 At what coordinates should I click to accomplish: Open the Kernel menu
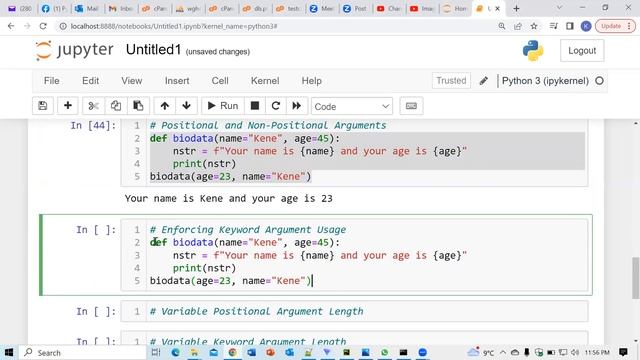pyautogui.click(x=265, y=81)
